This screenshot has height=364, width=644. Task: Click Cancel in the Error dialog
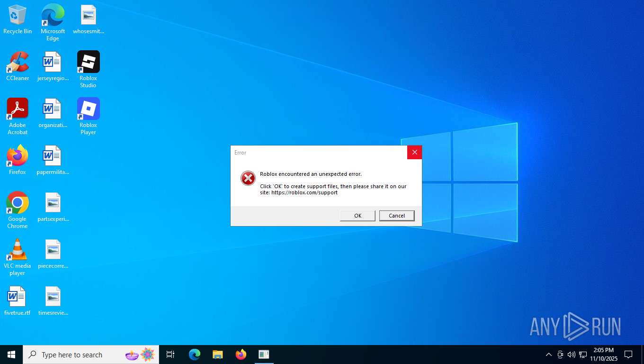[397, 216]
